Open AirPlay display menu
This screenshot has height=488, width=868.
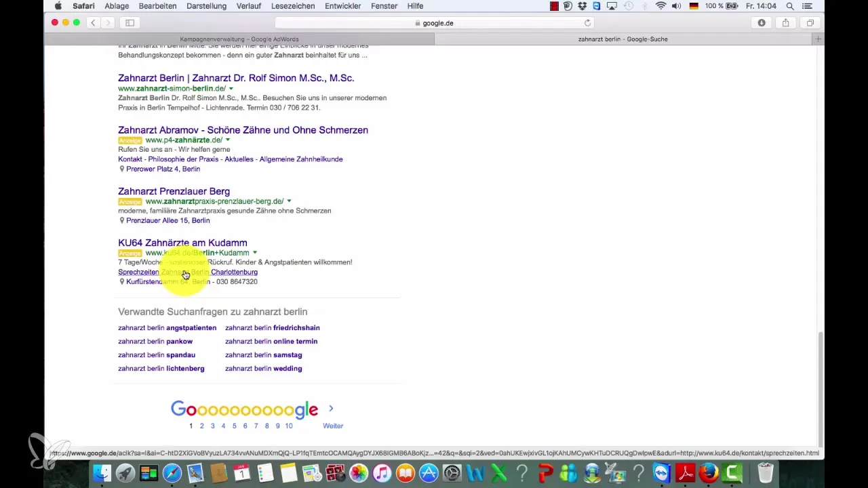611,6
